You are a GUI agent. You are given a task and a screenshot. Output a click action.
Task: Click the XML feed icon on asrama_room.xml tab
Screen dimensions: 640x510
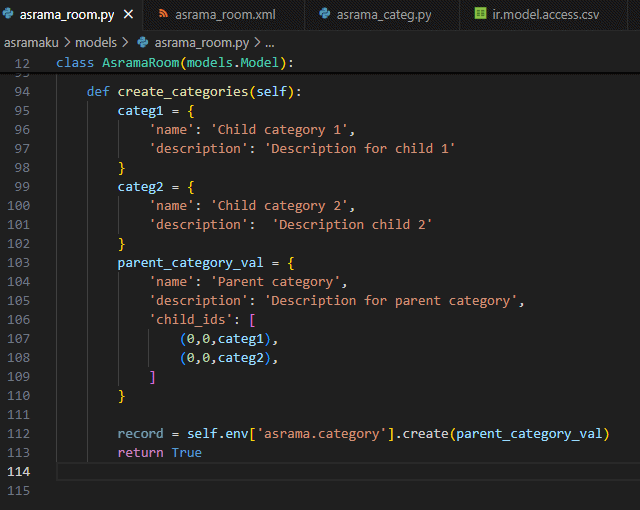(x=163, y=14)
